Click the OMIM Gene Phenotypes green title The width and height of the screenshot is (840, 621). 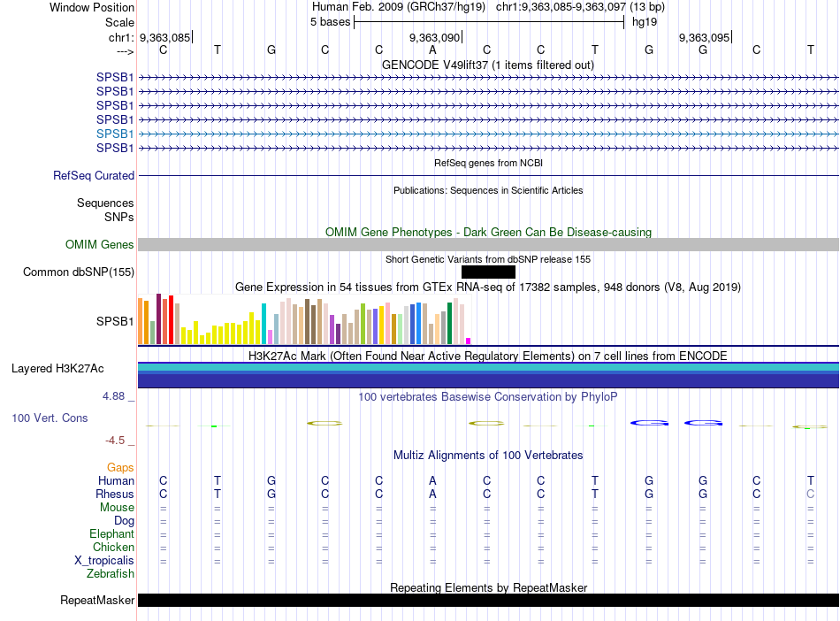click(488, 232)
